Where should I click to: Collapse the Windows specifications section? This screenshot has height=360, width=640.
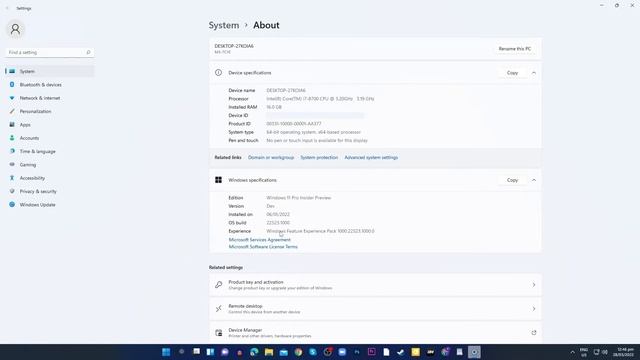[533, 180]
